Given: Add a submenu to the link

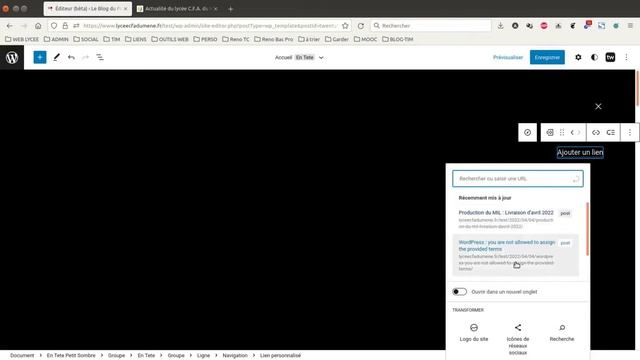Looking at the screenshot, I should 611,132.
